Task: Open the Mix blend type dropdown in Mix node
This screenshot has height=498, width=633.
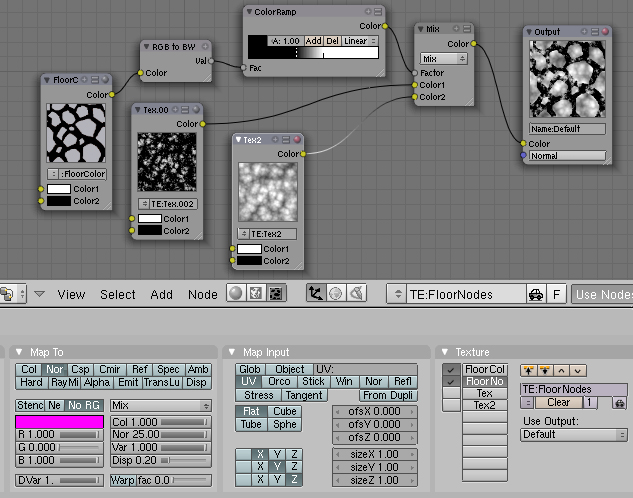Action: (444, 59)
